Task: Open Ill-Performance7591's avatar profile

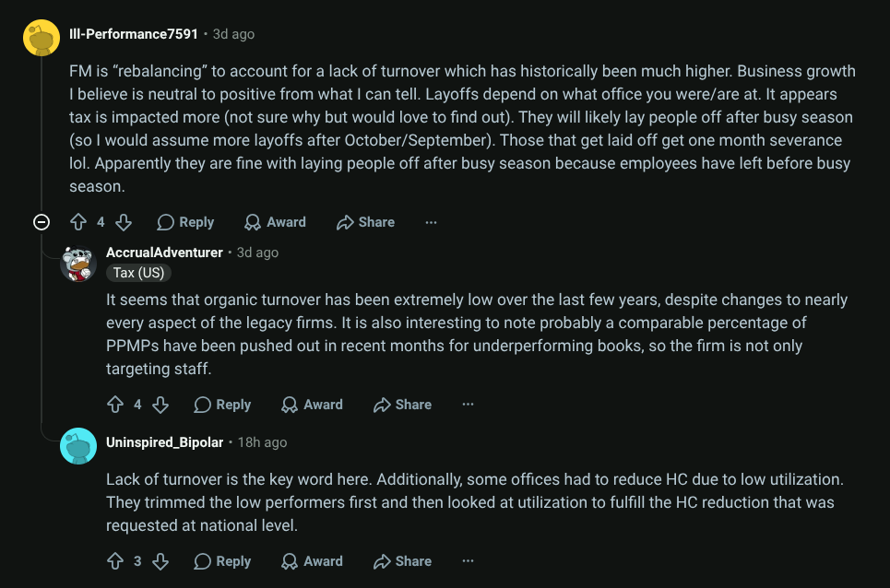Action: click(42, 37)
